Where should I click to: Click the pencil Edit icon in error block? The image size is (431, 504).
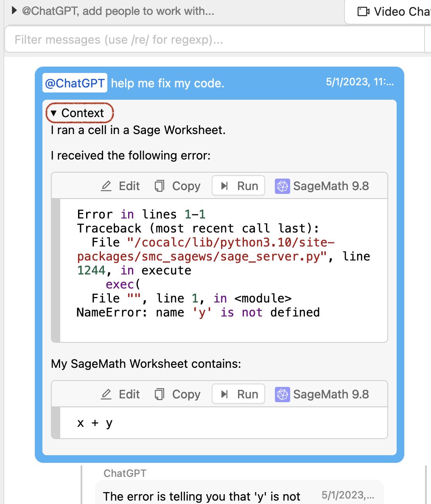pyautogui.click(x=106, y=186)
